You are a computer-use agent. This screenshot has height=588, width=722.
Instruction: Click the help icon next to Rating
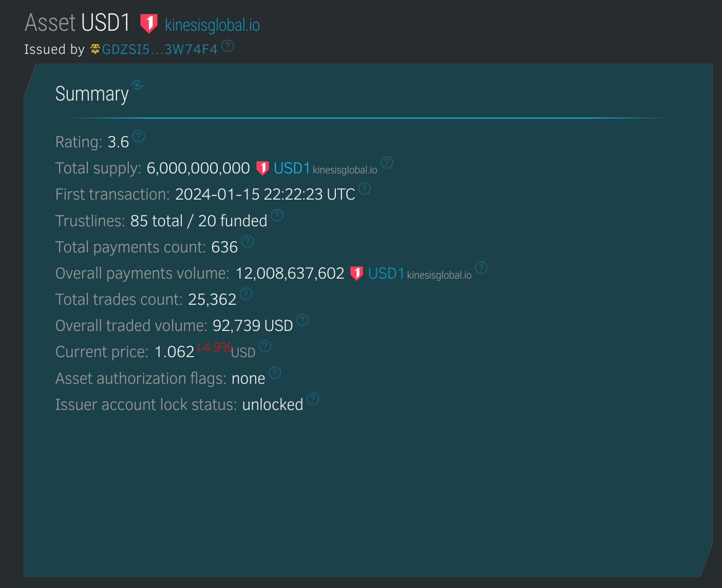[139, 136]
